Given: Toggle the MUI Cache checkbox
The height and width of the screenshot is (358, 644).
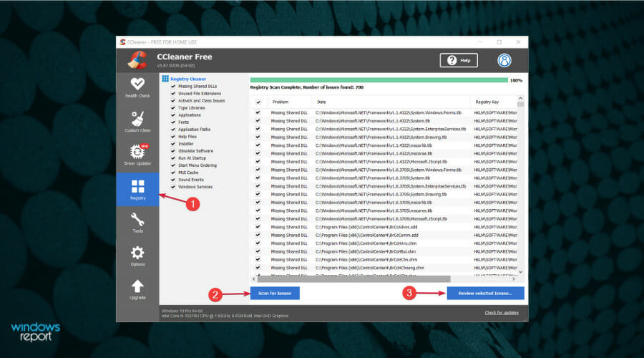Looking at the screenshot, I should tap(173, 173).
